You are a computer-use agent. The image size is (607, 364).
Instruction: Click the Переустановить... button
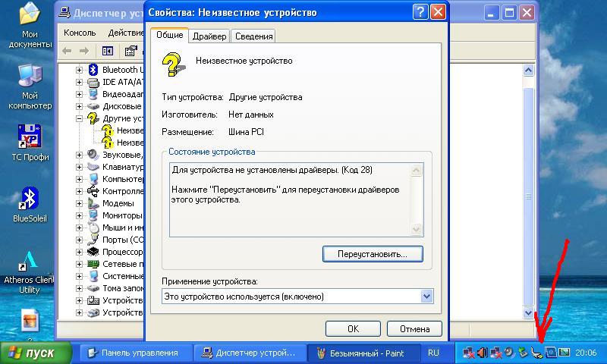[x=373, y=254]
